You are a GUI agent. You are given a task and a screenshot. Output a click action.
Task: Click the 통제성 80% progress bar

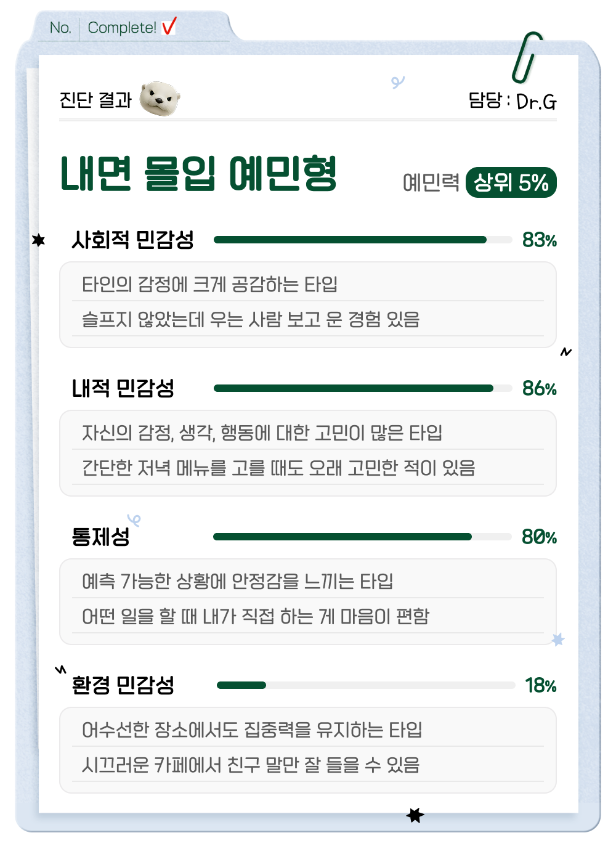363,537
